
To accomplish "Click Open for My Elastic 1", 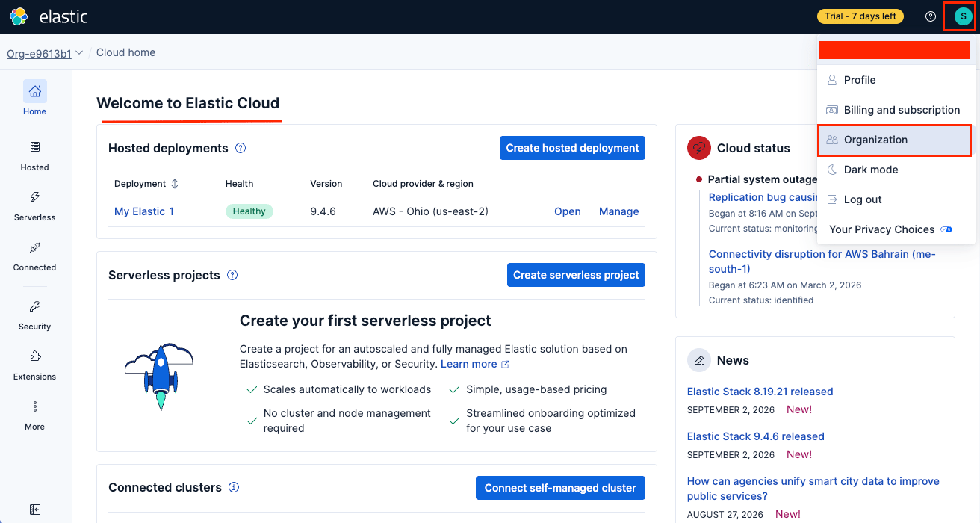I will [568, 211].
